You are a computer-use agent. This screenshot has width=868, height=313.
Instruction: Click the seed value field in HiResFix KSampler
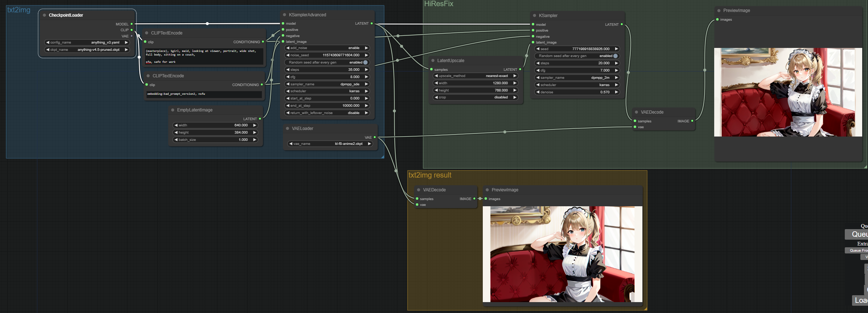577,49
